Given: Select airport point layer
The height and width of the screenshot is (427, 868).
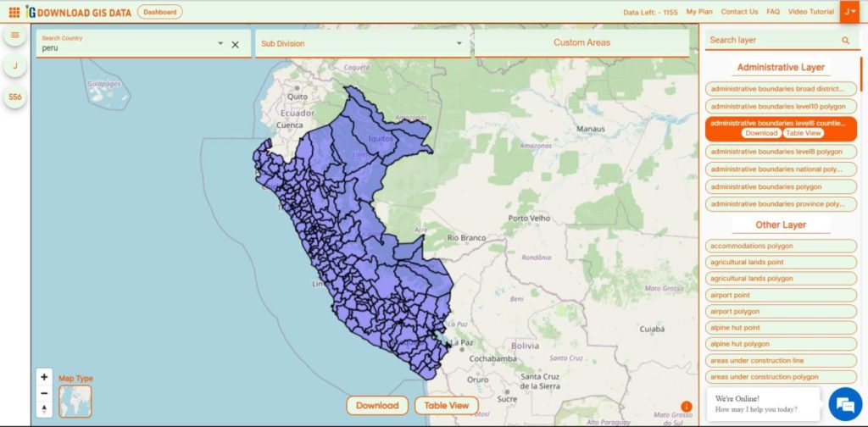Looking at the screenshot, I should click(x=781, y=296).
